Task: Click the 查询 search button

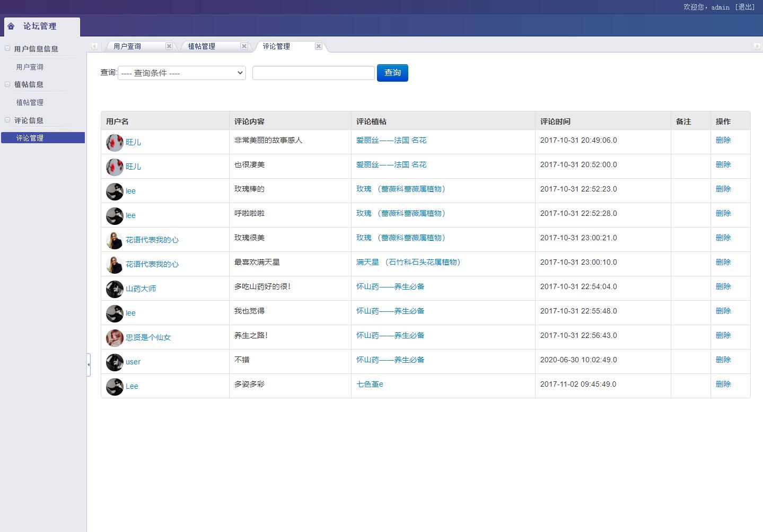Action: (x=392, y=73)
